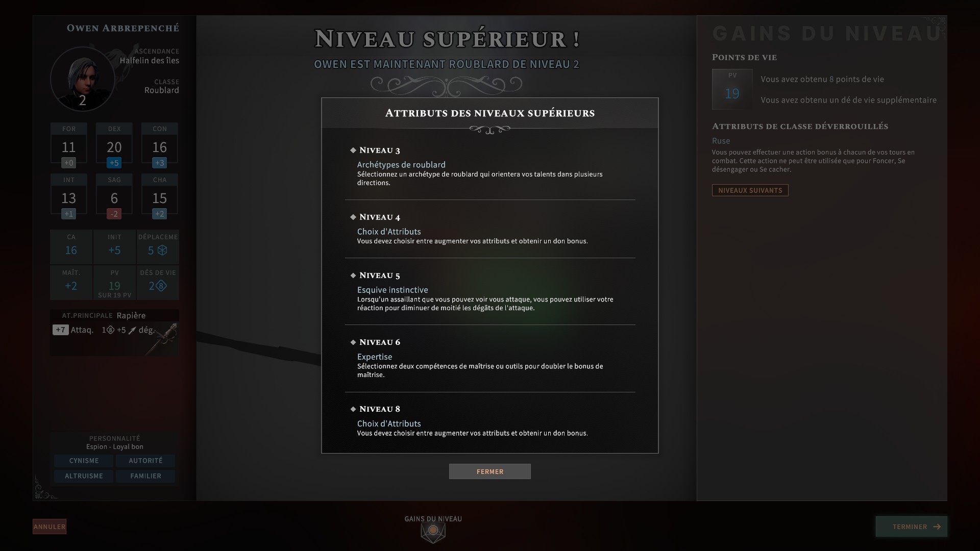Image resolution: width=980 pixels, height=551 pixels.
Task: Click the Niveau 8 diamond bullet
Action: 353,409
